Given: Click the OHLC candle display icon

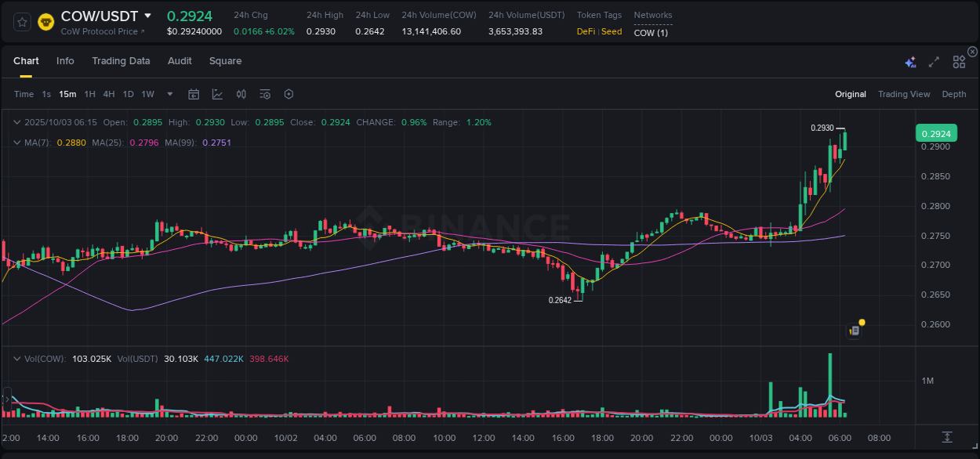Looking at the screenshot, I should [x=241, y=93].
